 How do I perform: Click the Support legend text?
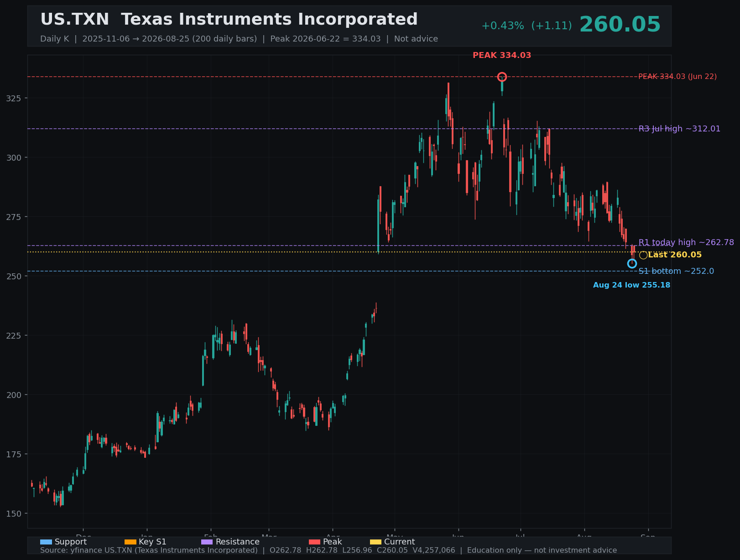tap(71, 542)
